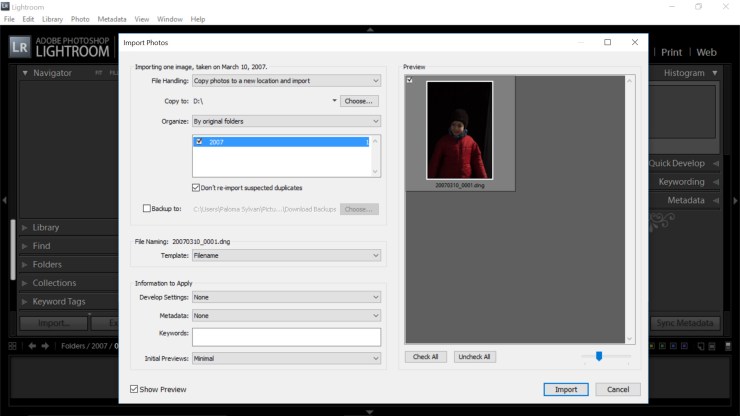Open the Window menu
Screen dimensions: 740x416
(x=170, y=19)
